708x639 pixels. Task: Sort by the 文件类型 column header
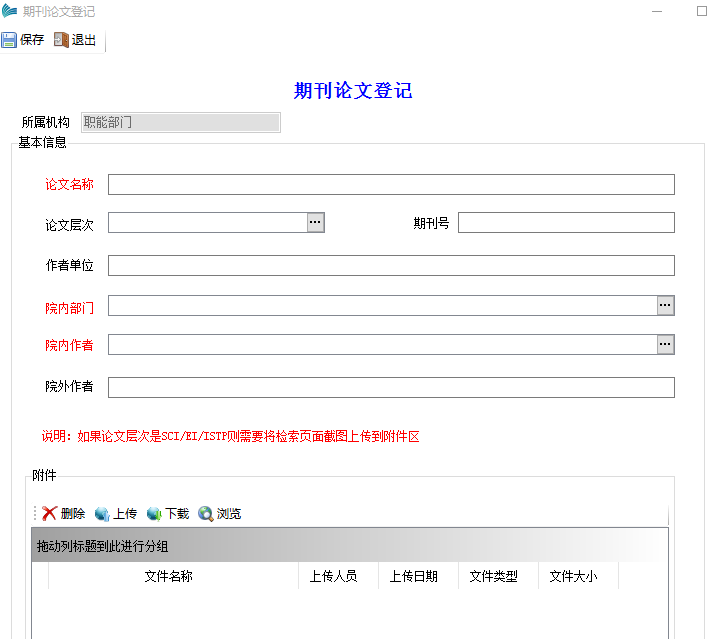click(498, 576)
